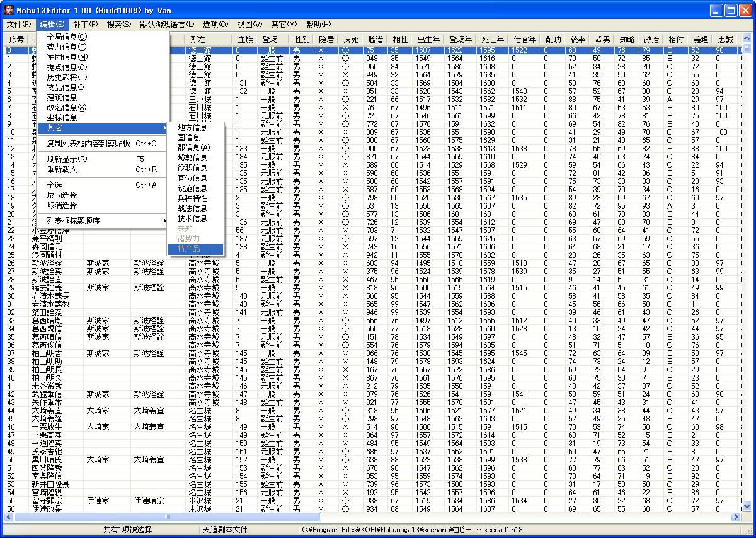
Task: Open the 选项(O) menu
Action: point(215,25)
